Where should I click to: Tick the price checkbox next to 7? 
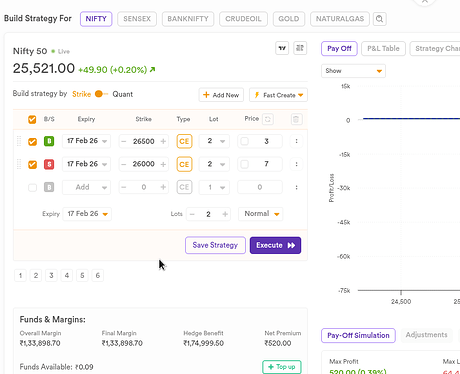pos(244,164)
